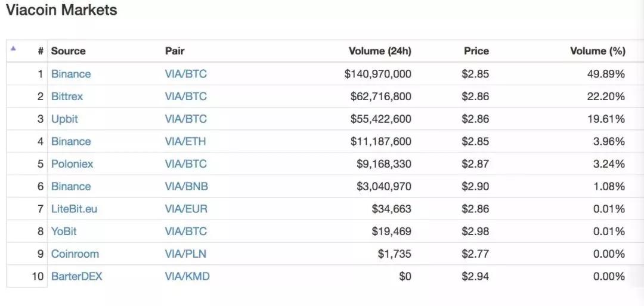Open the LiteBit.eu exchange link
Screen dimensions: 644x306
pos(75,209)
